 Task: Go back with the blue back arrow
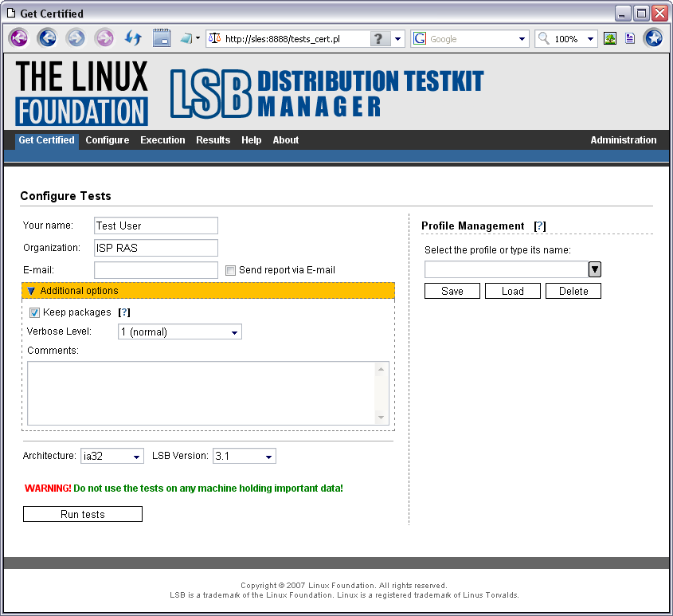[47, 39]
